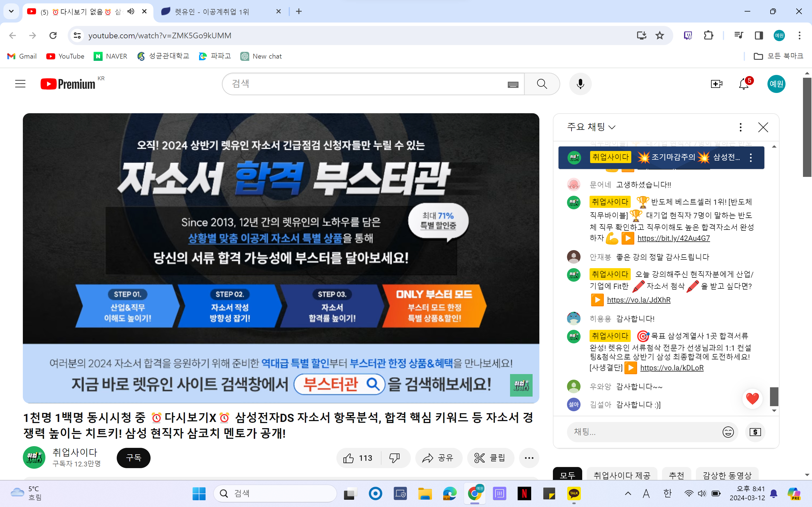Open chat panel three-dot options menu
Screen dimensions: 812x507
(x=740, y=127)
